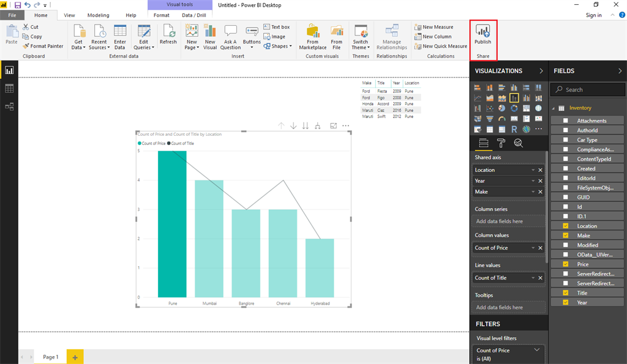Select the Pie chart visualization icon
The width and height of the screenshot is (627, 364).
coord(502,108)
